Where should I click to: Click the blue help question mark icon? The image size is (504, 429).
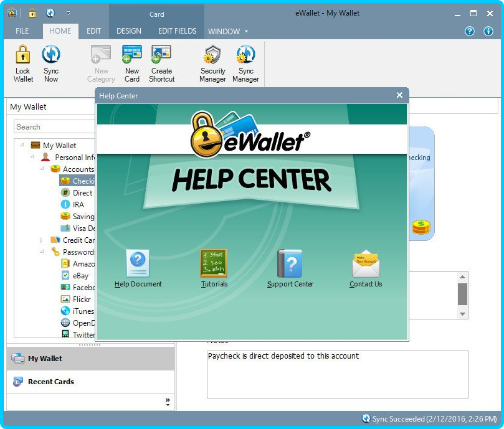(x=470, y=31)
